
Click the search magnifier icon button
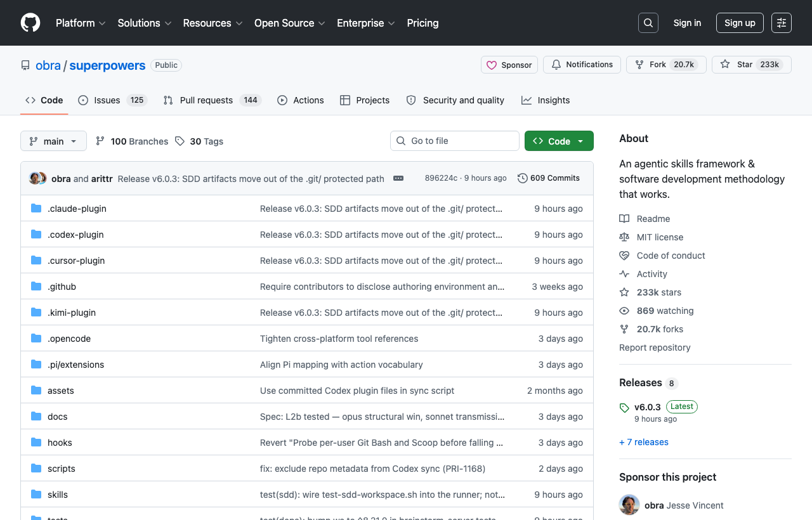[648, 23]
